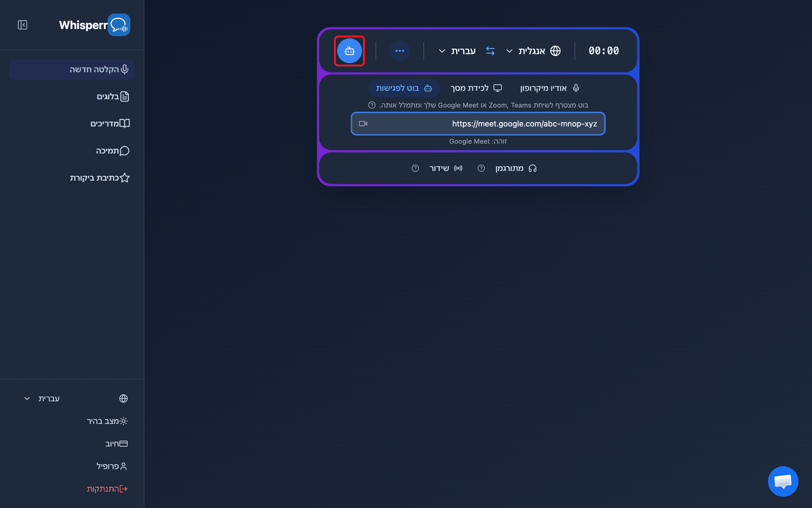
Task: Show help for מתורגמן
Action: (481, 168)
